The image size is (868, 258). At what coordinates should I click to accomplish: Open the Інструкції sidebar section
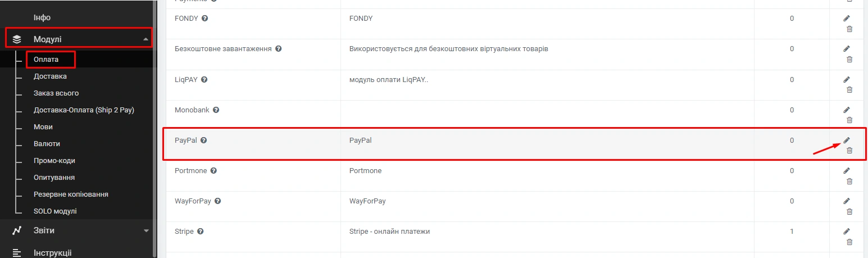coord(52,252)
